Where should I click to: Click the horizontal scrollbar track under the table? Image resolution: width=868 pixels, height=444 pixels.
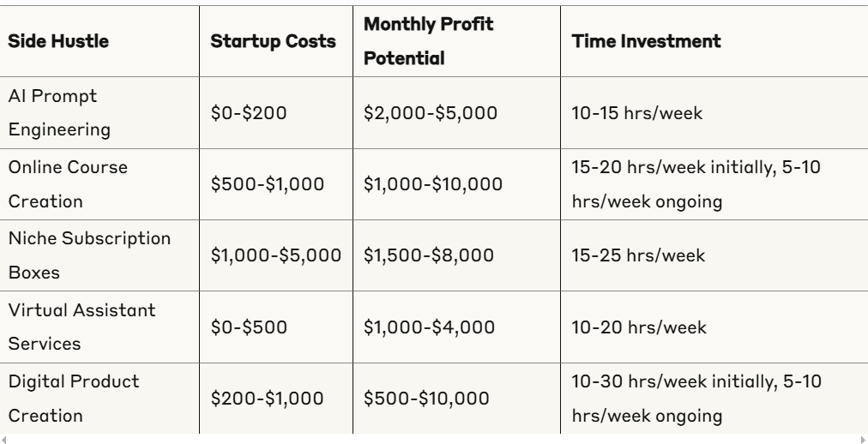(433, 440)
